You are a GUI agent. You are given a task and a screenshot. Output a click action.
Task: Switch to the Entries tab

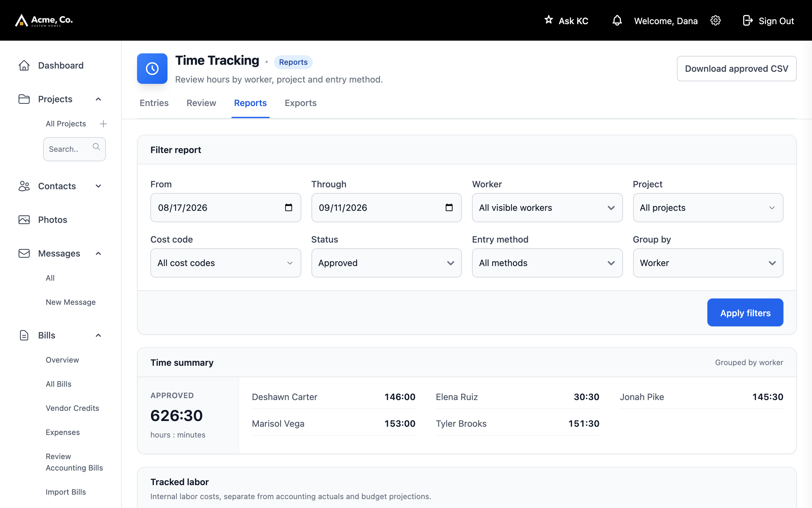tap(154, 103)
